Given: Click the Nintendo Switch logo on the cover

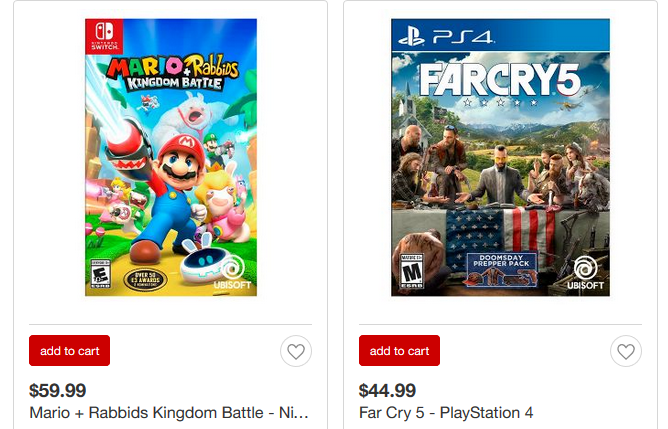Looking at the screenshot, I should 103,37.
